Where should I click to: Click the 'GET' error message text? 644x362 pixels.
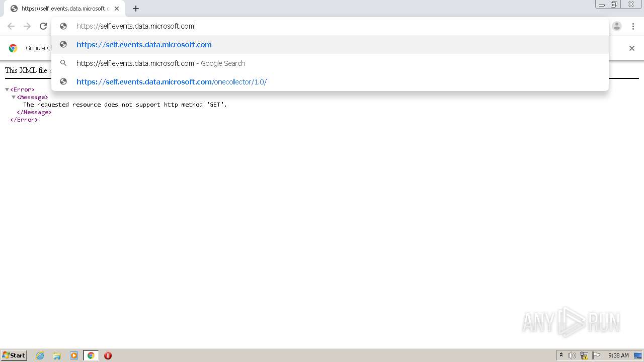[125, 105]
